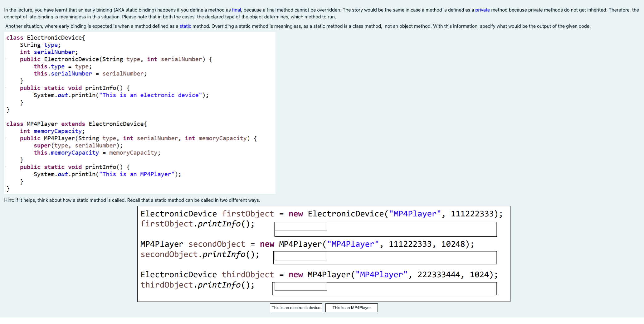
Task: Click the hint text about calling static methods
Action: (x=132, y=200)
